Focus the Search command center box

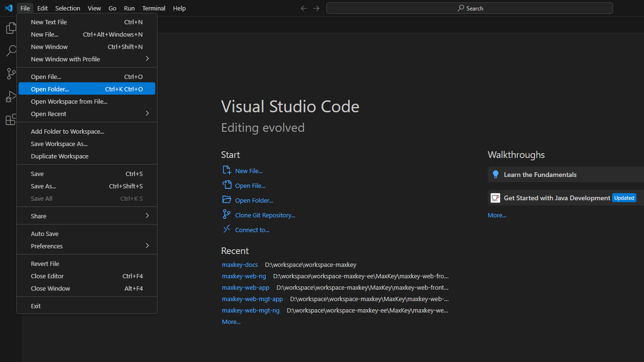(x=470, y=8)
